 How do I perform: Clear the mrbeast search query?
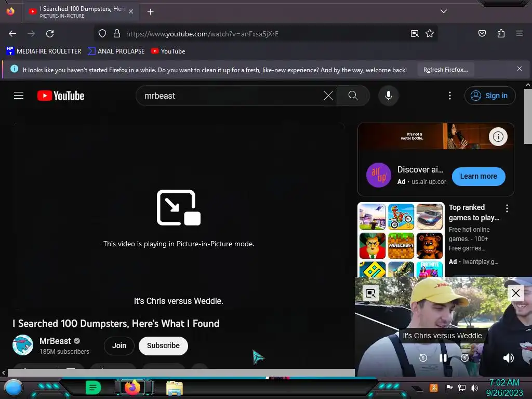328,96
